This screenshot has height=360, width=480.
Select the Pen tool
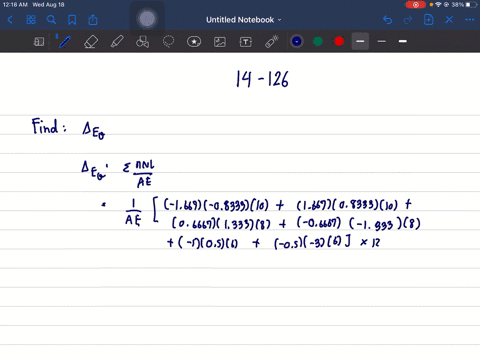tap(65, 42)
